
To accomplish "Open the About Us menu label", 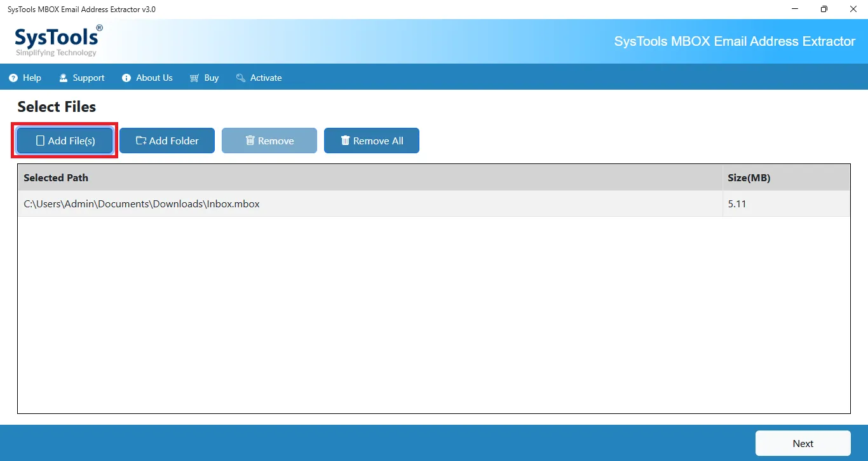I will [x=154, y=78].
